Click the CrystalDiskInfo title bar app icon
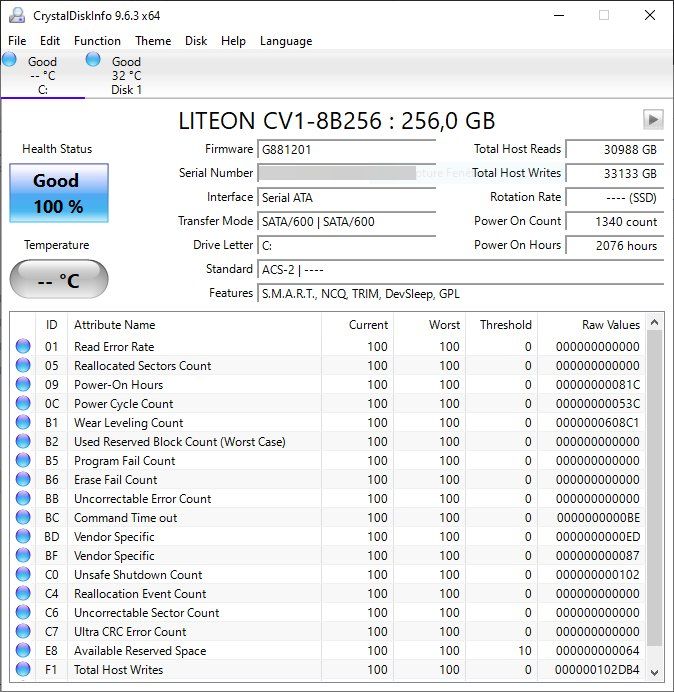674x692 pixels. click(x=17, y=15)
